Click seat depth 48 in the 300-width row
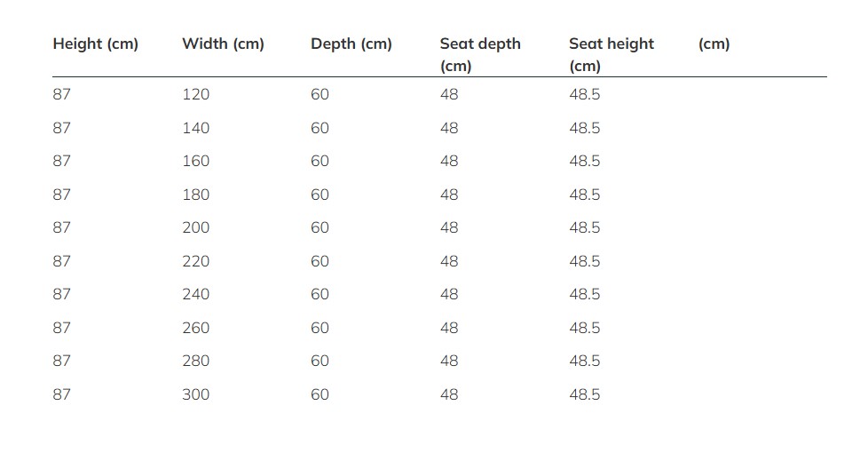868x461 pixels. coord(449,394)
